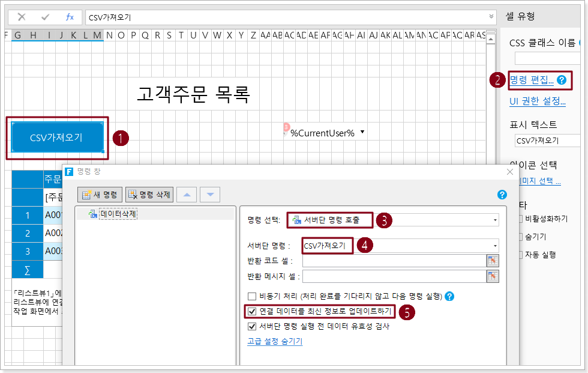Toggle 서버단 명령 실행 전 데이터 유효성 검사
Viewport: 588px width, 373px height.
pyautogui.click(x=252, y=327)
